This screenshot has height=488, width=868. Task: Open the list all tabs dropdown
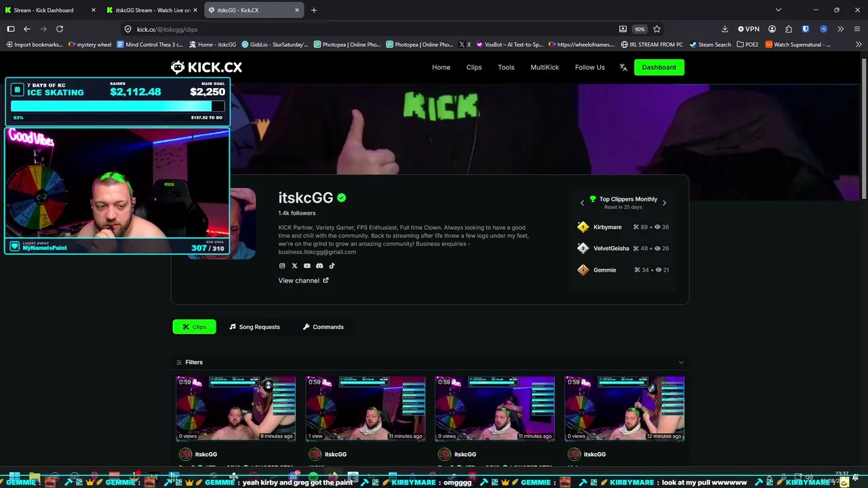pyautogui.click(x=778, y=10)
